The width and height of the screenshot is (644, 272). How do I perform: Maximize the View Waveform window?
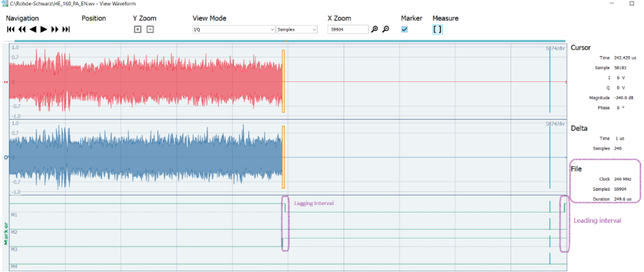tap(631, 3)
